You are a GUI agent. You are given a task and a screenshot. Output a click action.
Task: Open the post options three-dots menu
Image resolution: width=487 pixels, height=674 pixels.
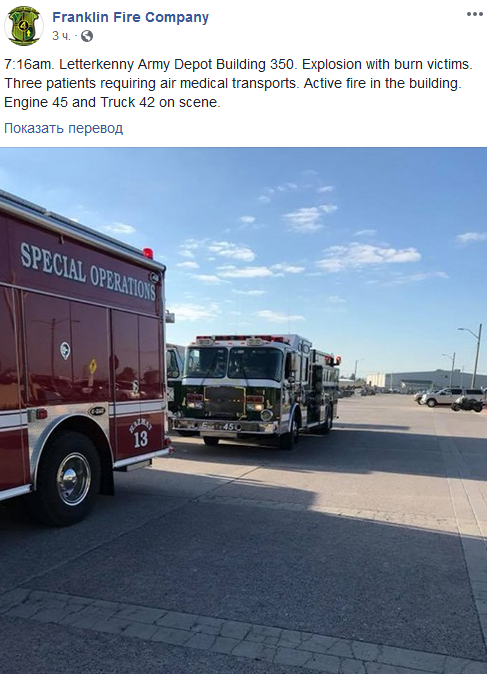[x=475, y=14]
